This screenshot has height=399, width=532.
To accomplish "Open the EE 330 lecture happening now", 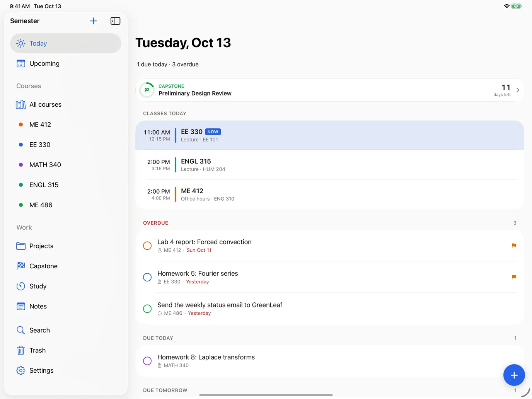I will pyautogui.click(x=330, y=135).
